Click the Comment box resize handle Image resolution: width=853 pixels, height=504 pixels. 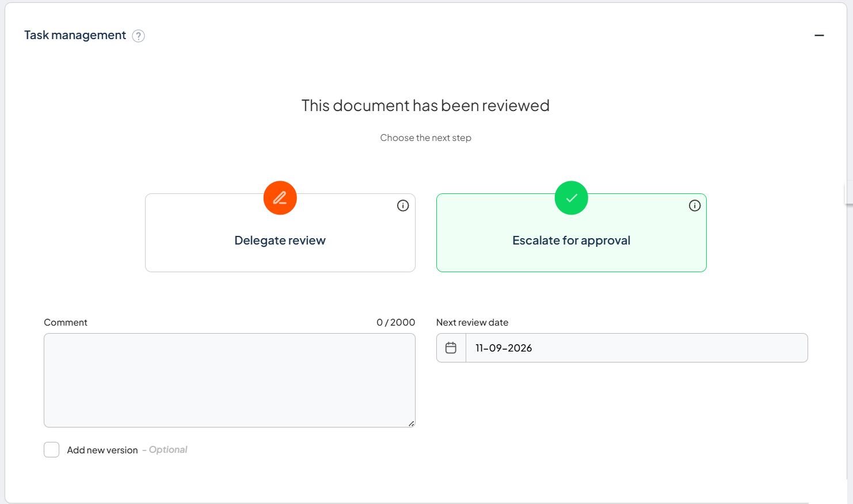point(411,423)
